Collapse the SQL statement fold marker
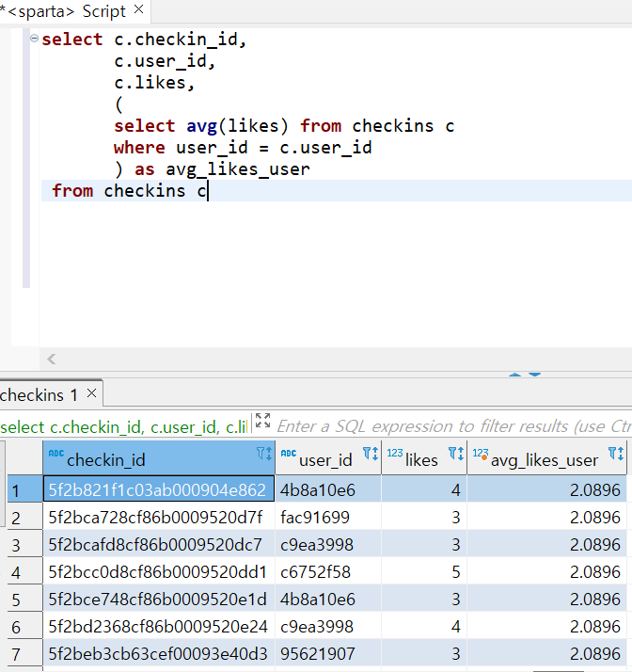The height and width of the screenshot is (672, 632). [x=34, y=39]
